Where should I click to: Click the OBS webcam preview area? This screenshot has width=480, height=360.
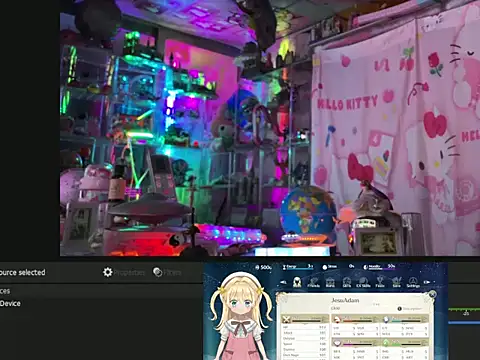pos(270,128)
